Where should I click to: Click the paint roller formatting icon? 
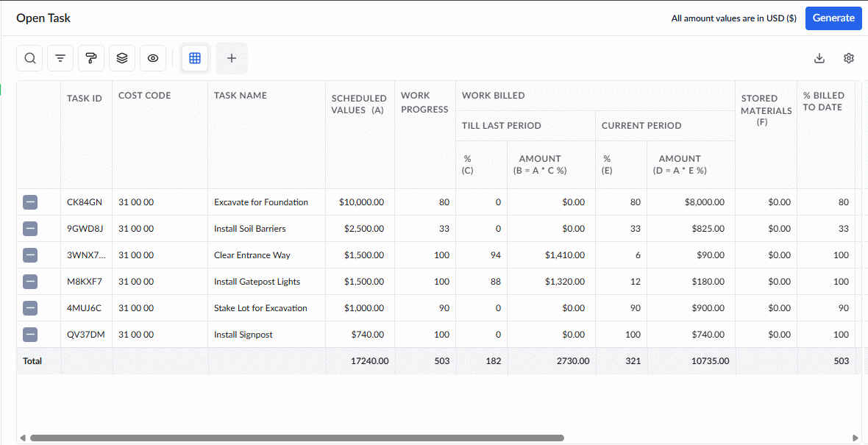tap(91, 58)
